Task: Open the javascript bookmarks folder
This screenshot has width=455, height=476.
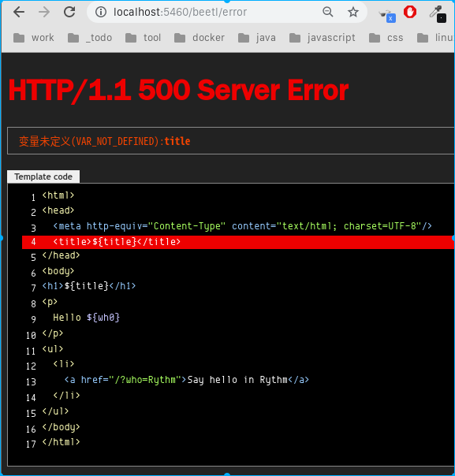Action: (323, 38)
